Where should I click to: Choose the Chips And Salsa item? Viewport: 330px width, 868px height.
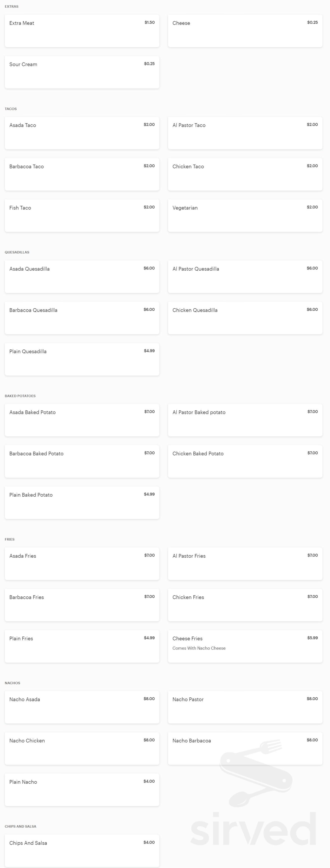(82, 851)
